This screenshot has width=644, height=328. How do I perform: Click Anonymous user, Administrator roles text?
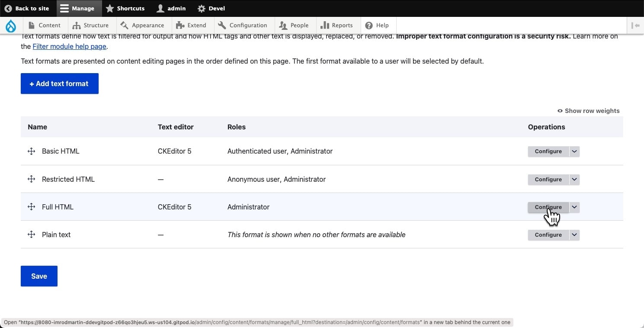tap(276, 179)
